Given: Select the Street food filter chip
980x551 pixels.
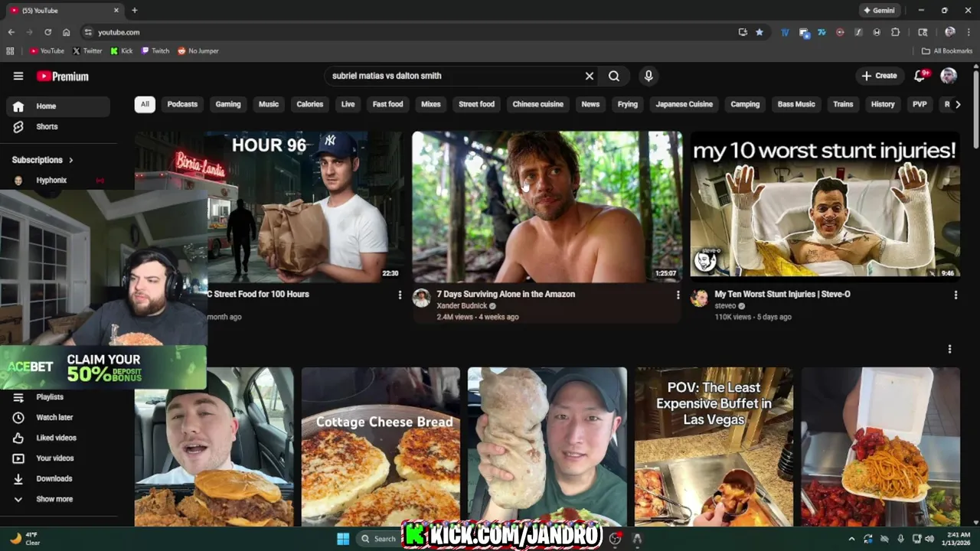Looking at the screenshot, I should tap(476, 104).
